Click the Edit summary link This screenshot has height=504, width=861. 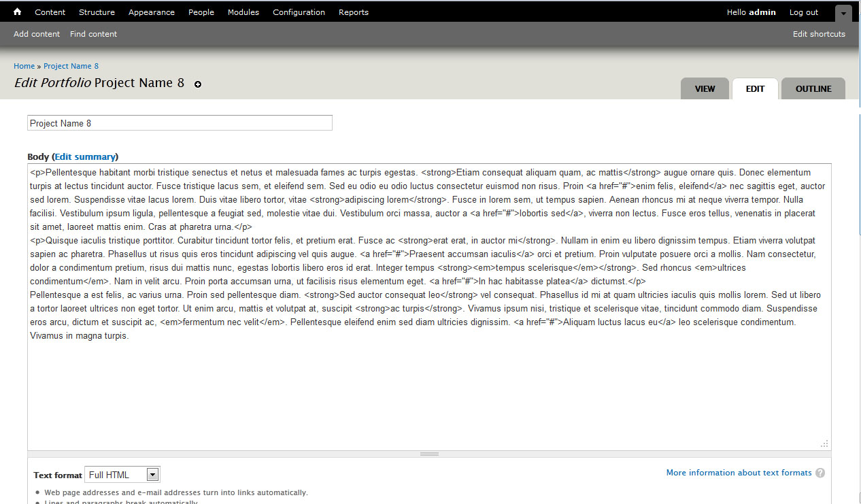coord(85,156)
